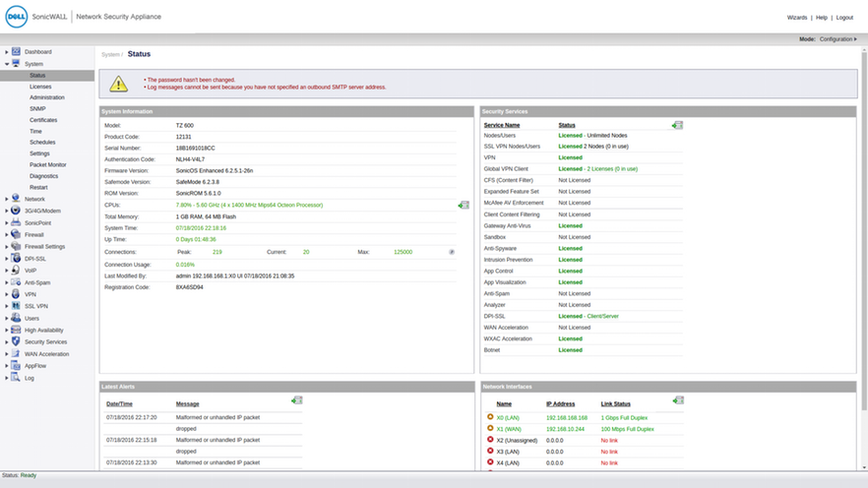This screenshot has width=868, height=488.
Task: Open the SNMP page
Action: [37, 109]
